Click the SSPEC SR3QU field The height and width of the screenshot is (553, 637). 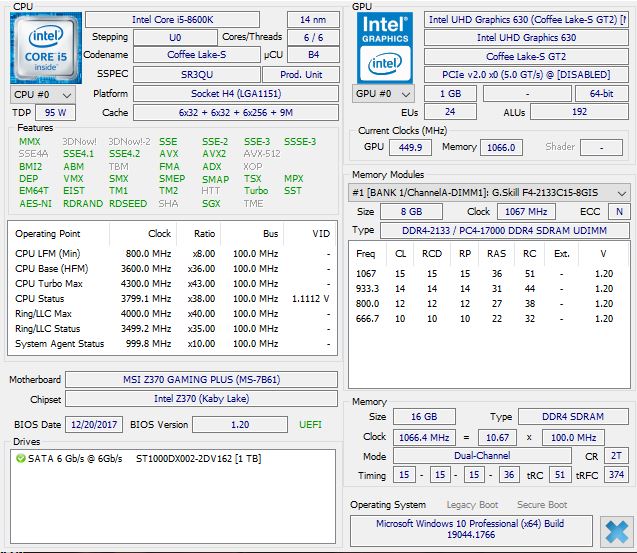tap(197, 74)
